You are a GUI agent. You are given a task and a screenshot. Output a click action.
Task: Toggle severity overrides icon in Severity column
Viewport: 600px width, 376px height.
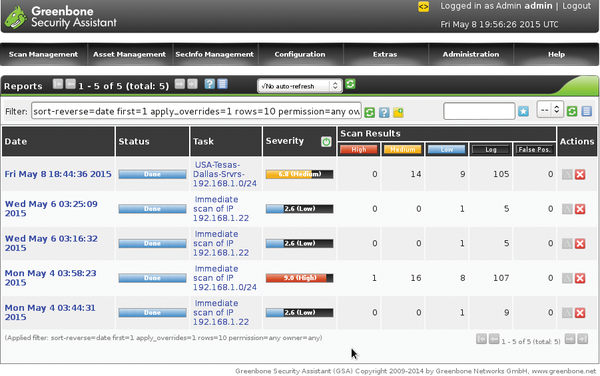tap(326, 142)
